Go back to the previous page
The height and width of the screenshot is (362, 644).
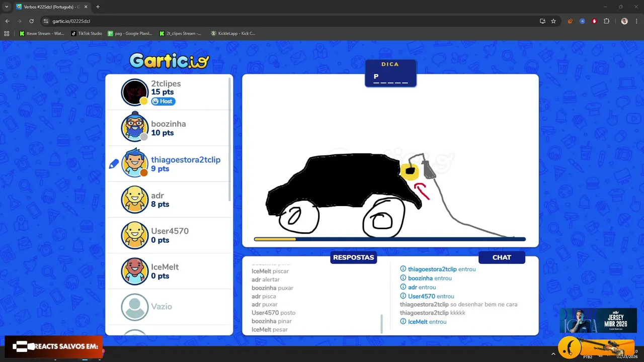7,21
